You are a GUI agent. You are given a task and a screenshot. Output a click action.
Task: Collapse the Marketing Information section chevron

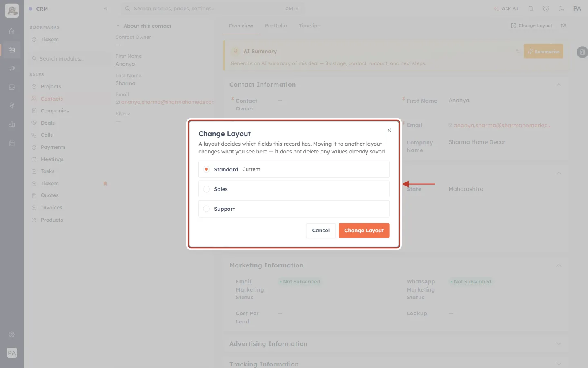click(x=559, y=265)
